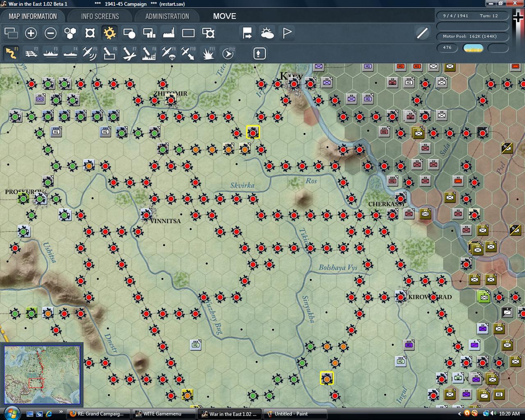The height and width of the screenshot is (420, 525).
Task: Select the air recon F5 icon
Action: [x=90, y=53]
